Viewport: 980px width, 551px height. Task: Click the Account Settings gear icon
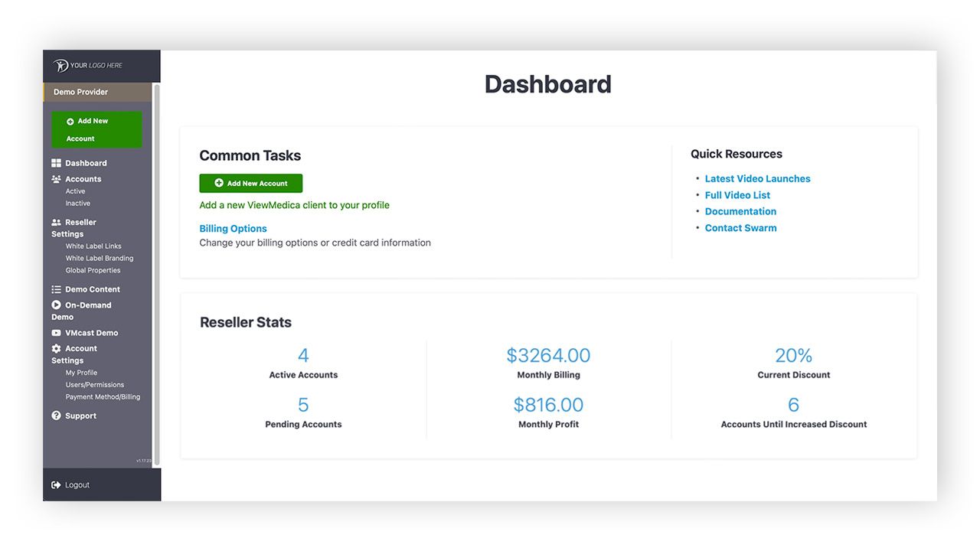pos(56,348)
